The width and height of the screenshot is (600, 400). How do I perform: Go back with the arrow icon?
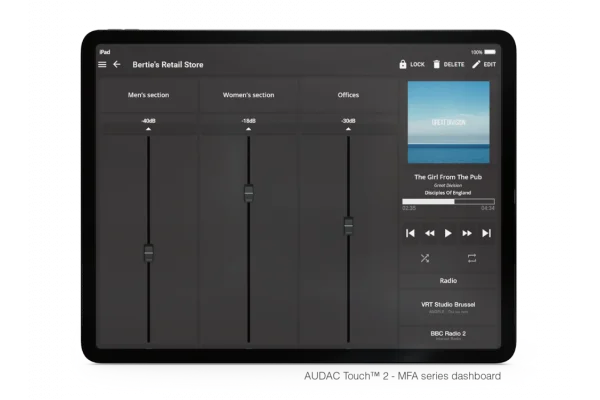point(117,65)
